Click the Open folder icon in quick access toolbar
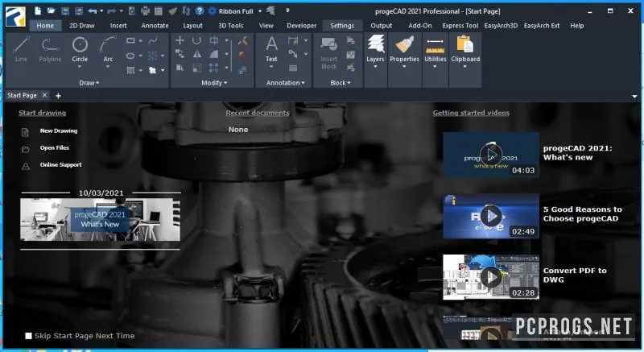644x352 pixels. coord(51,11)
